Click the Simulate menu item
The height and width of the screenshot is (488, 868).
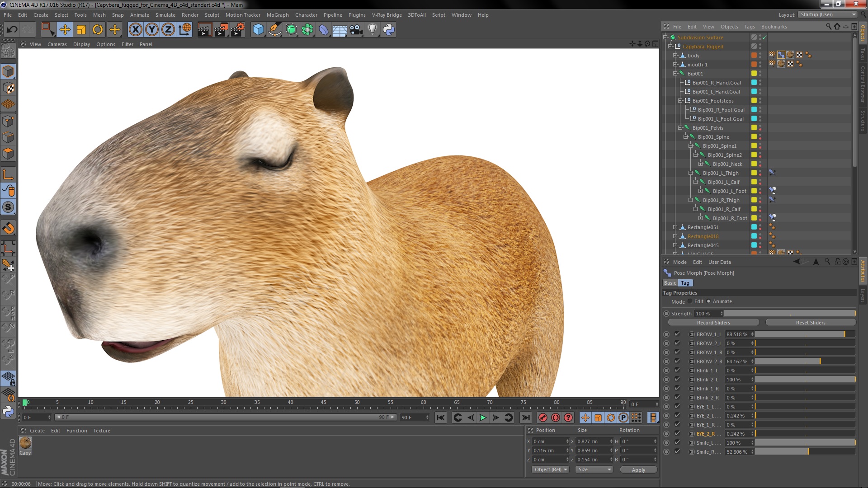coord(165,15)
